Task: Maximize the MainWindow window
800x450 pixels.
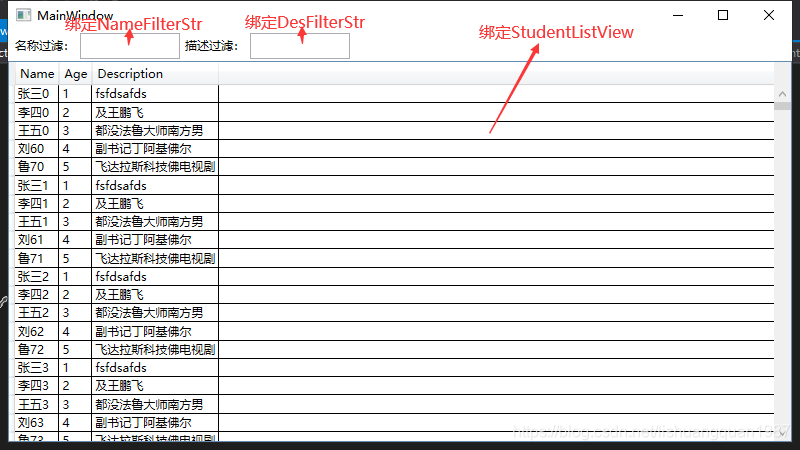Action: tap(723, 15)
